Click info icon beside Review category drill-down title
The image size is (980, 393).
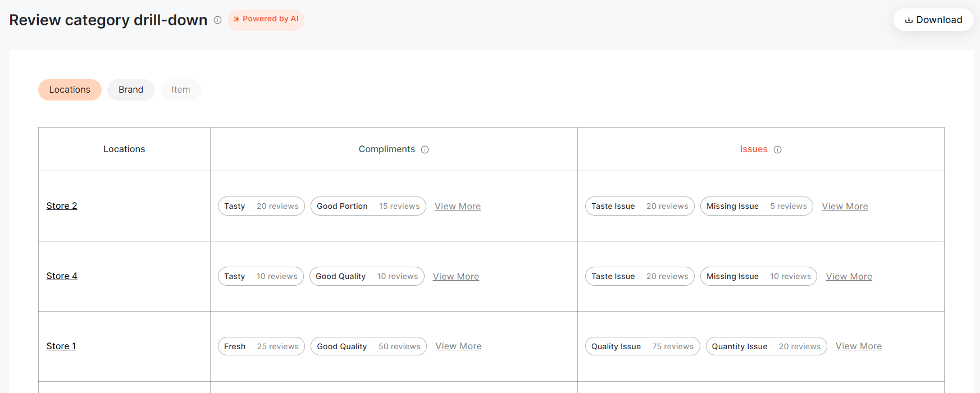[x=218, y=20]
